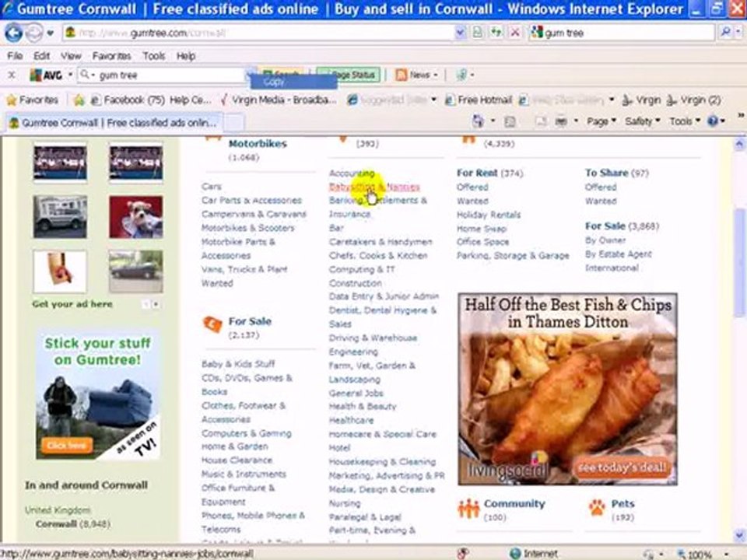Click the Baby & Kids Stuff link

click(238, 364)
